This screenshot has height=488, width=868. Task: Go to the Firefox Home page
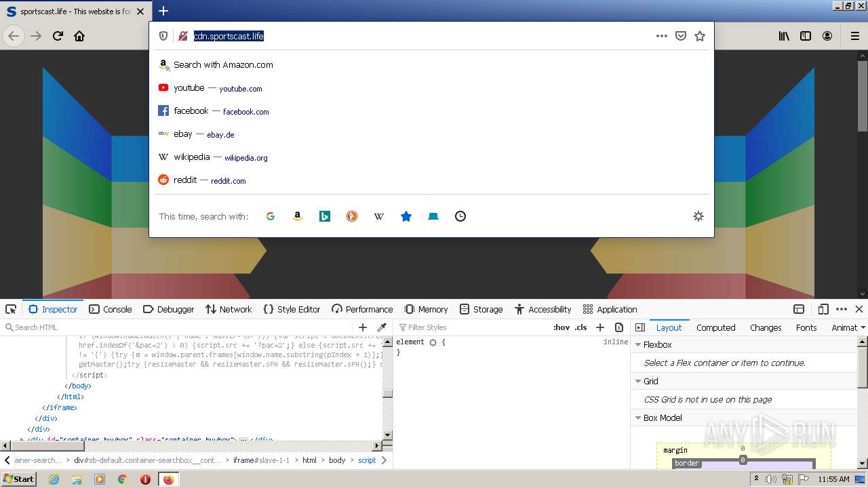coord(79,36)
